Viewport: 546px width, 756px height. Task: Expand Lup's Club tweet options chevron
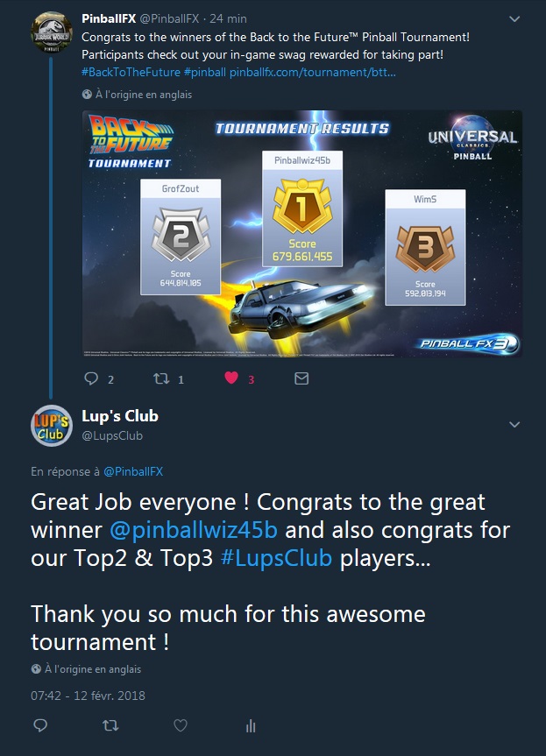tap(514, 424)
